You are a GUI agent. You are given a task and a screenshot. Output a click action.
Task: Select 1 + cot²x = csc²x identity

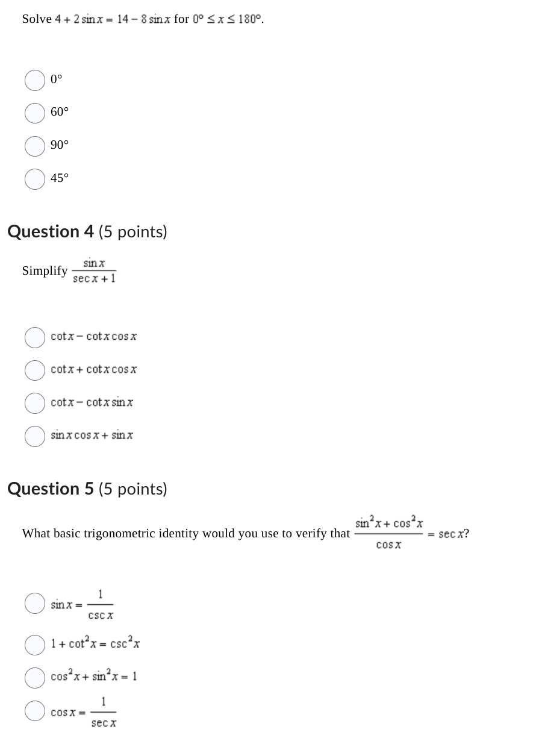click(34, 645)
